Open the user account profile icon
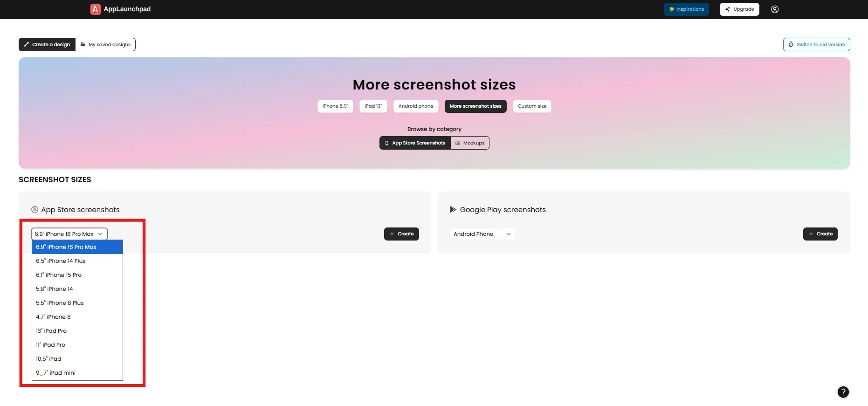Viewport: 868px width, 406px height. tap(775, 9)
